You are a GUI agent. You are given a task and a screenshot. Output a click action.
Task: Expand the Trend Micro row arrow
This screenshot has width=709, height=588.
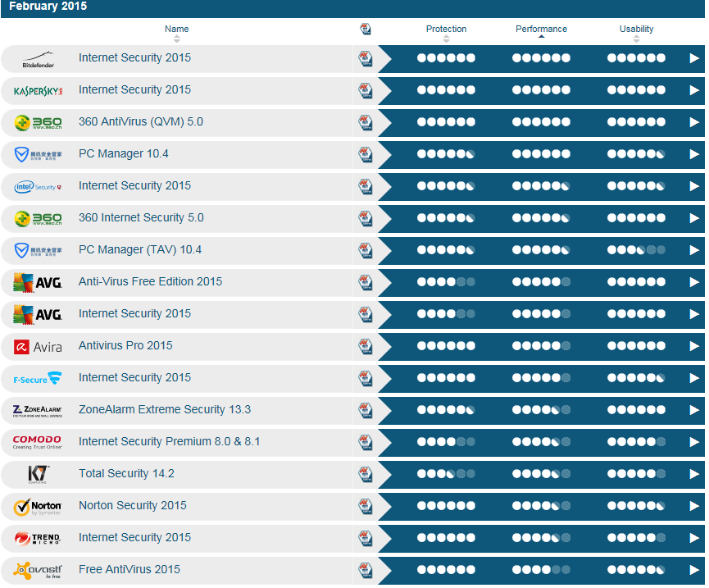point(694,538)
